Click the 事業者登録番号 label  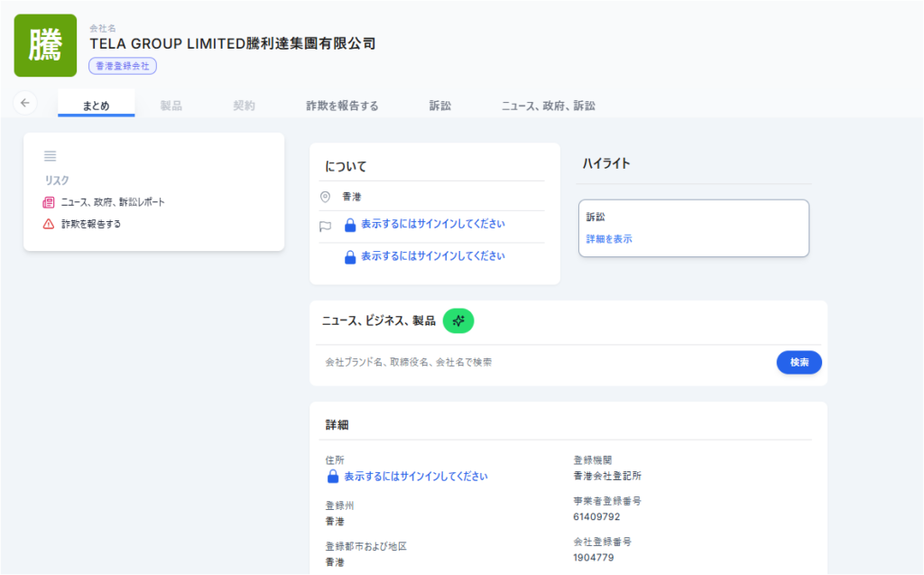[607, 501]
